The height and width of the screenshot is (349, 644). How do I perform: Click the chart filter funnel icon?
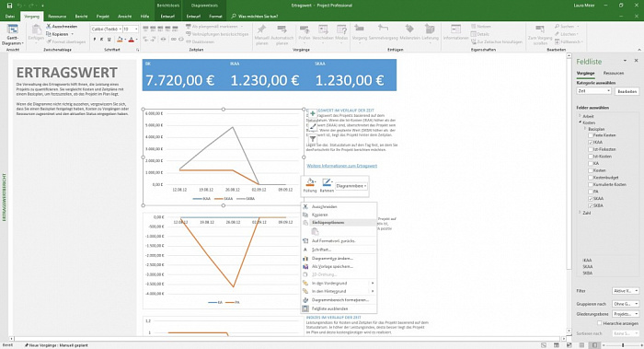pyautogui.click(x=313, y=139)
